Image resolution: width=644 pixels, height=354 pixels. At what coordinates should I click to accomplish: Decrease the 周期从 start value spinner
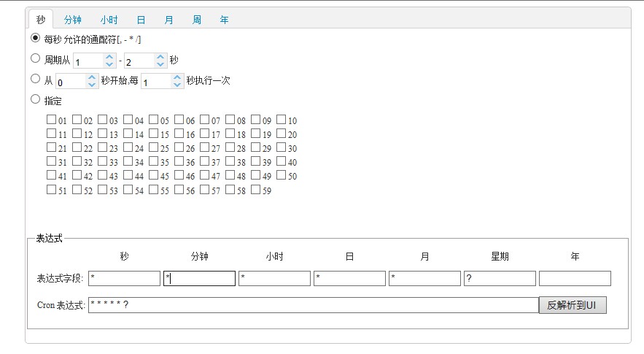[109, 64]
